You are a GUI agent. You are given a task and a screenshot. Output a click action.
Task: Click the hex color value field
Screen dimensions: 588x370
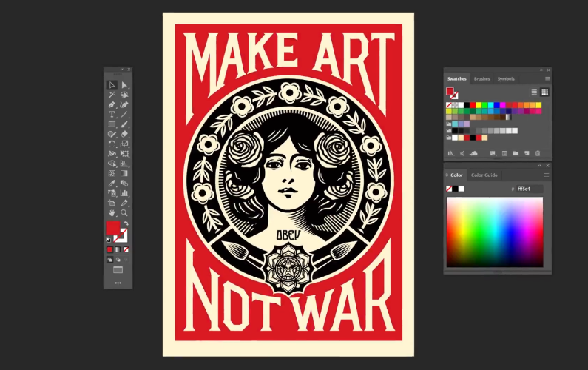pos(530,189)
